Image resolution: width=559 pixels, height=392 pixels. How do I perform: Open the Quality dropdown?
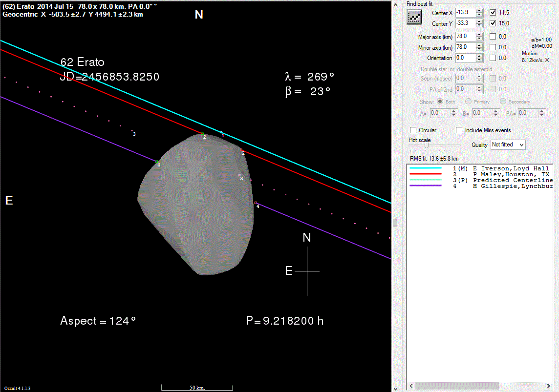pyautogui.click(x=508, y=144)
